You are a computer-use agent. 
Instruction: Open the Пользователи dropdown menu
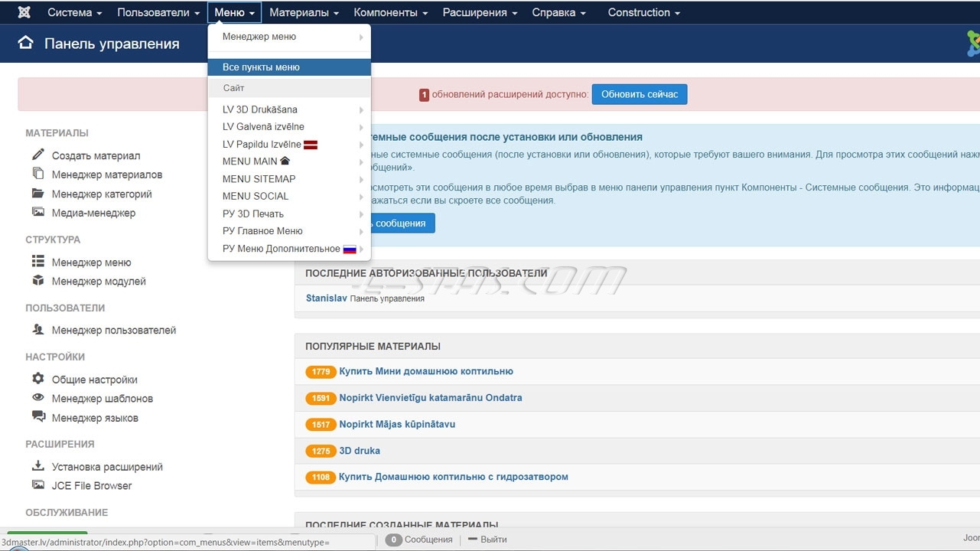pos(158,12)
